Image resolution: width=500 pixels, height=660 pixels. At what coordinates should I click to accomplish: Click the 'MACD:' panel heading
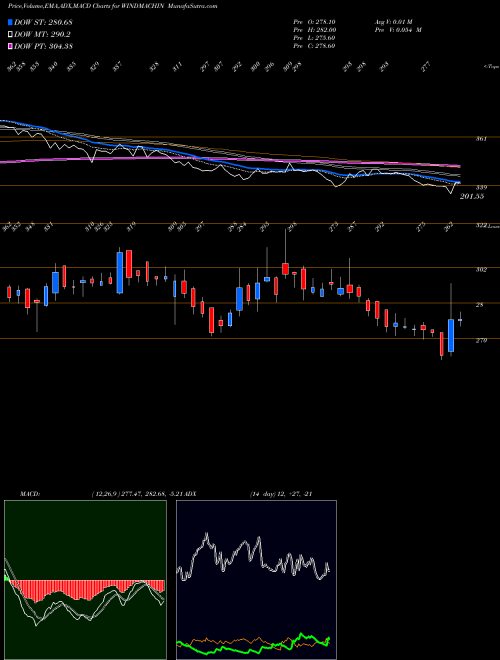point(30,493)
